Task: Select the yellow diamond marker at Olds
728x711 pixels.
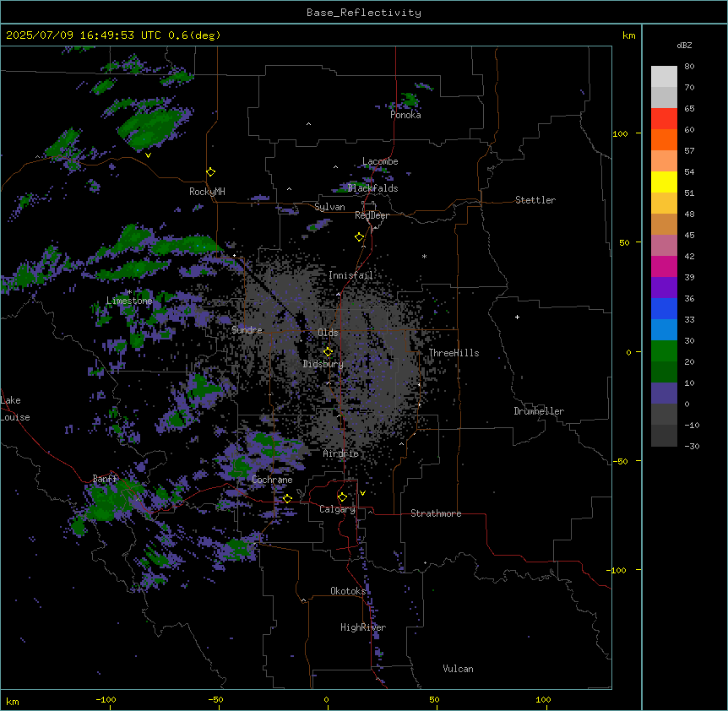Action: (329, 352)
